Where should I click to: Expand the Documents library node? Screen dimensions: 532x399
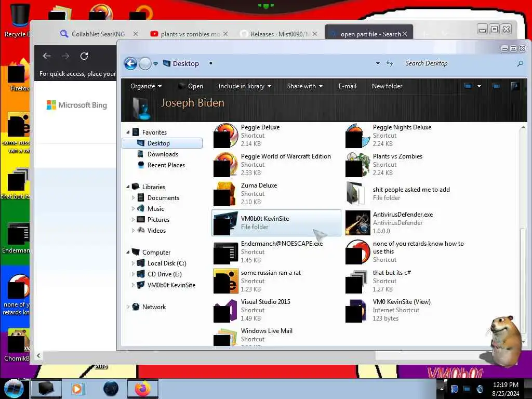(133, 198)
